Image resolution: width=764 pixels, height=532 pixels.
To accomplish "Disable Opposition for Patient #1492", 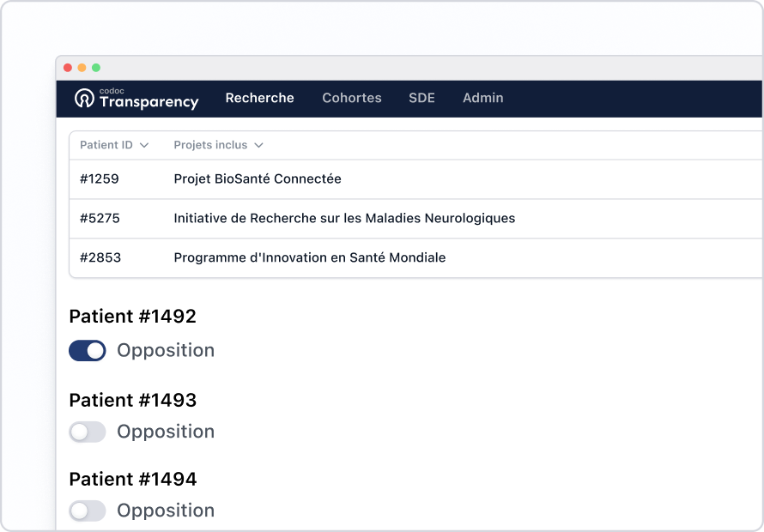I will click(88, 350).
